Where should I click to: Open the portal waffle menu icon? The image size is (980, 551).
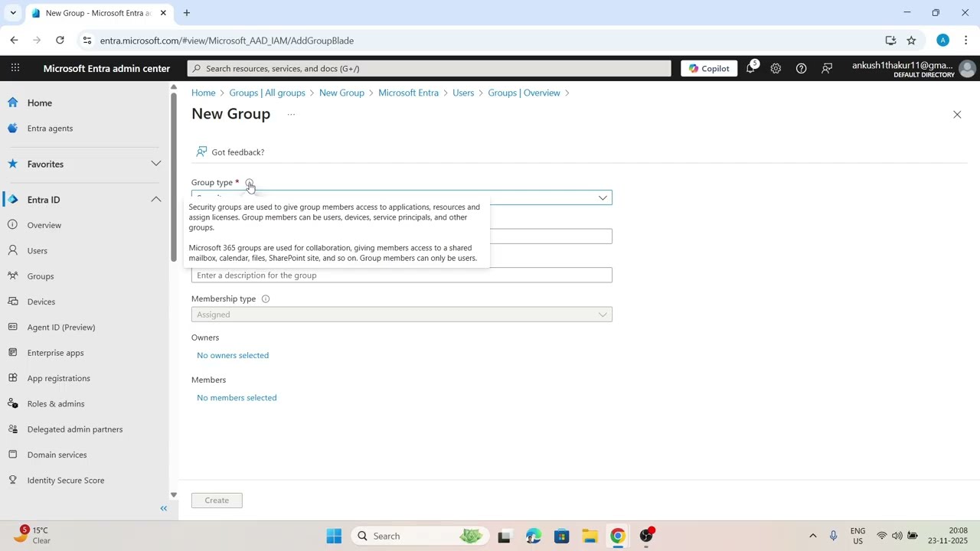[15, 68]
